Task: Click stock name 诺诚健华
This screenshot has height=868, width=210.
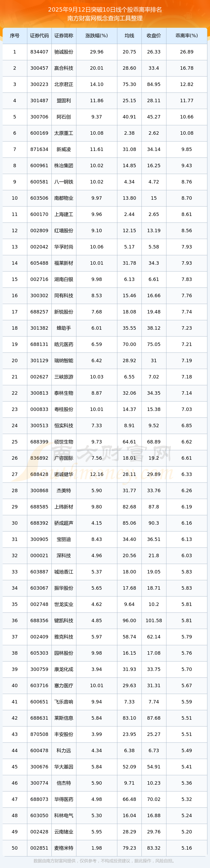Action: point(64,474)
